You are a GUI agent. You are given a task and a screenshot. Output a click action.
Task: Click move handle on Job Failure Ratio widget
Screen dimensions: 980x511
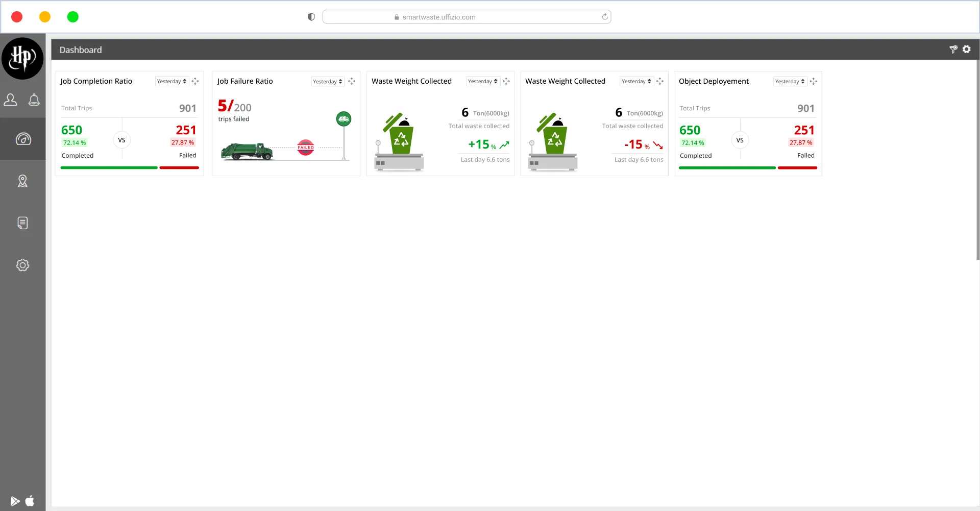point(352,82)
